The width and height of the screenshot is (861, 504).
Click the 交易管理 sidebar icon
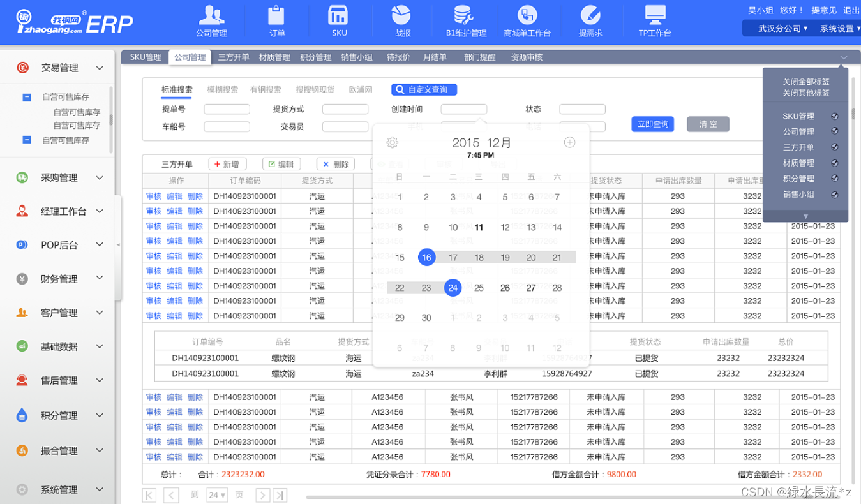point(22,67)
